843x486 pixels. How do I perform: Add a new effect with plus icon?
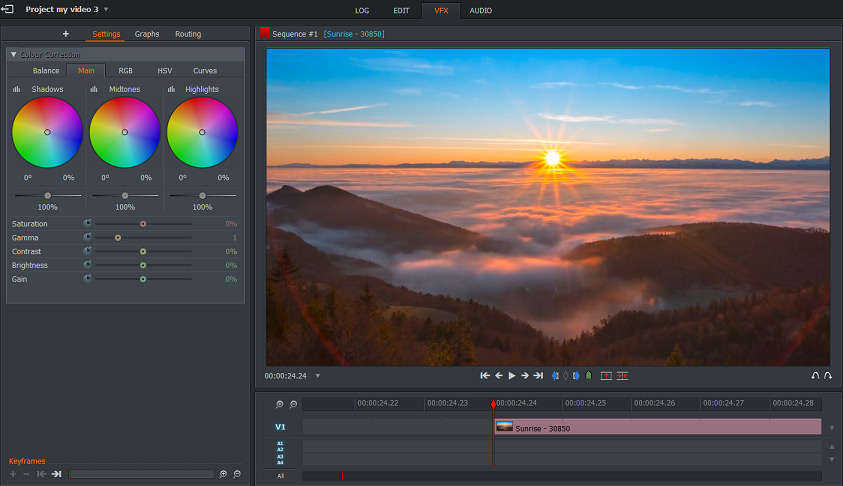(66, 34)
